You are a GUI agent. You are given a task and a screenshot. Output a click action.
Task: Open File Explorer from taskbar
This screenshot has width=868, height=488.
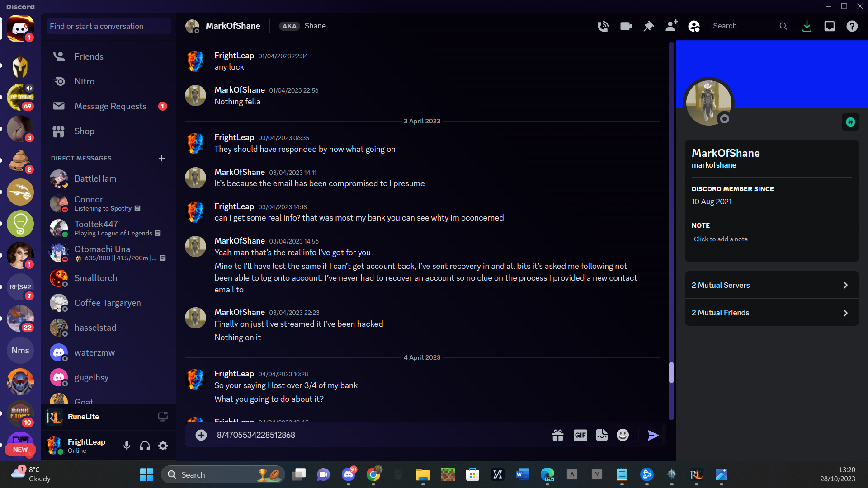[423, 474]
